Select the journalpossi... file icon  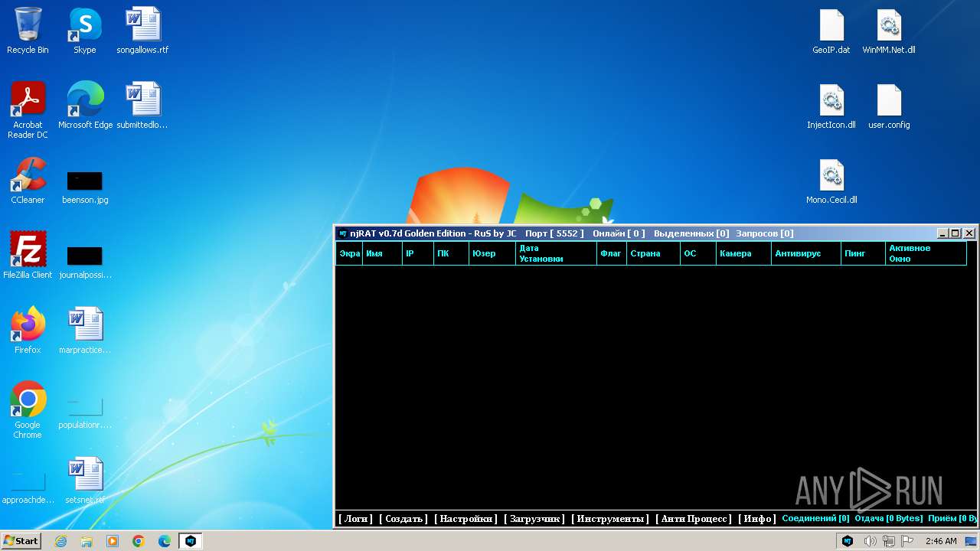pos(85,262)
